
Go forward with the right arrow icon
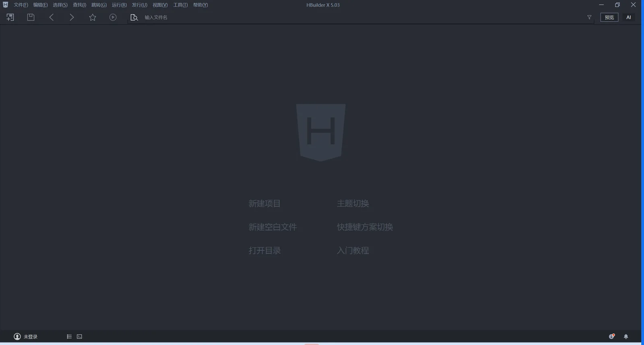[72, 17]
